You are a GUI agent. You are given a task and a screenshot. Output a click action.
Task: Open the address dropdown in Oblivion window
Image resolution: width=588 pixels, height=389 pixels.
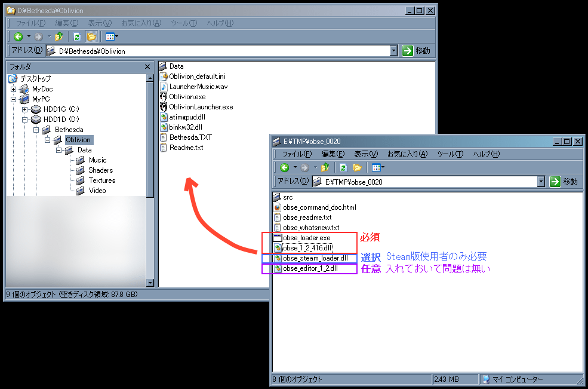coord(393,51)
